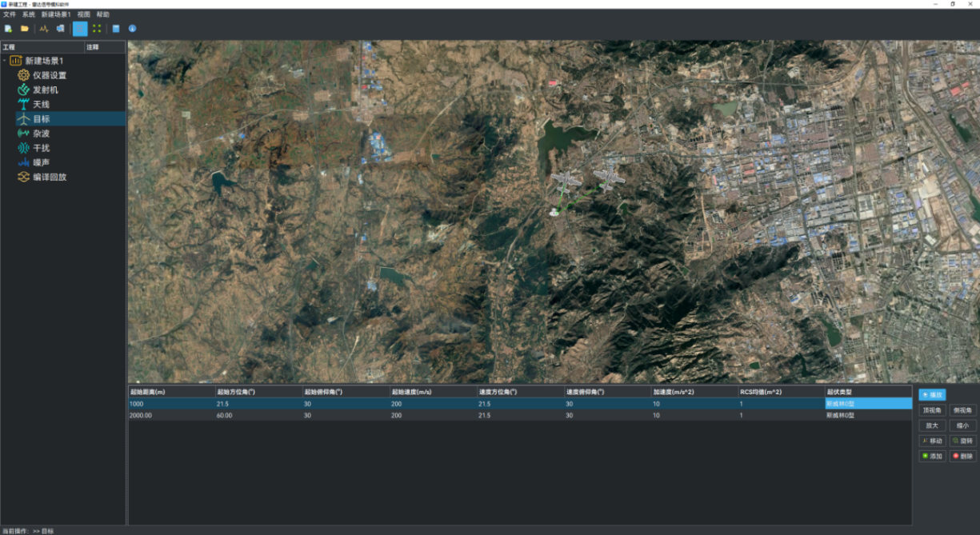Click the open folder toolbar icon
This screenshot has width=980, height=535.
[x=25, y=29]
